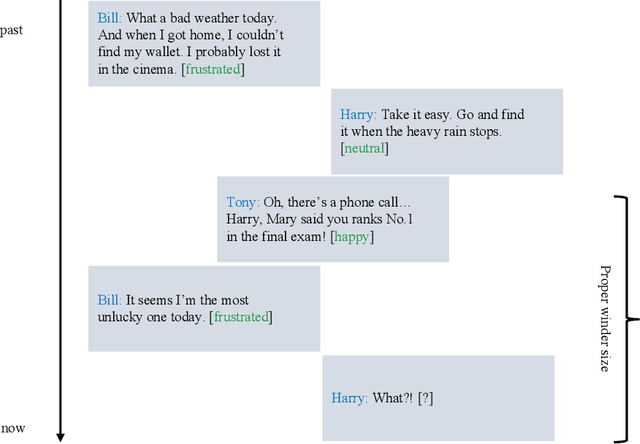Select Harry's "What?!" message box
The width and height of the screenshot is (640, 444).
(437, 398)
